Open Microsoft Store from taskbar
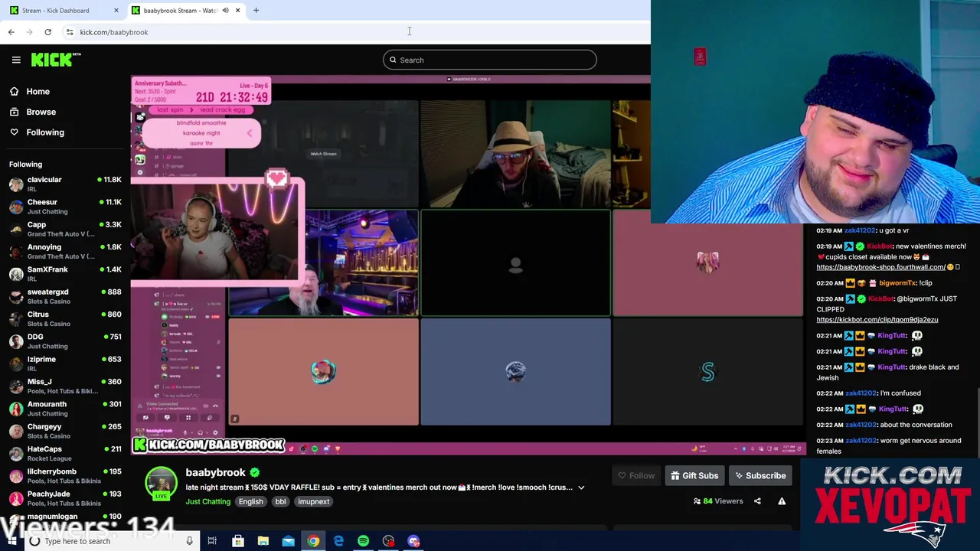This screenshot has width=980, height=551. pyautogui.click(x=237, y=541)
